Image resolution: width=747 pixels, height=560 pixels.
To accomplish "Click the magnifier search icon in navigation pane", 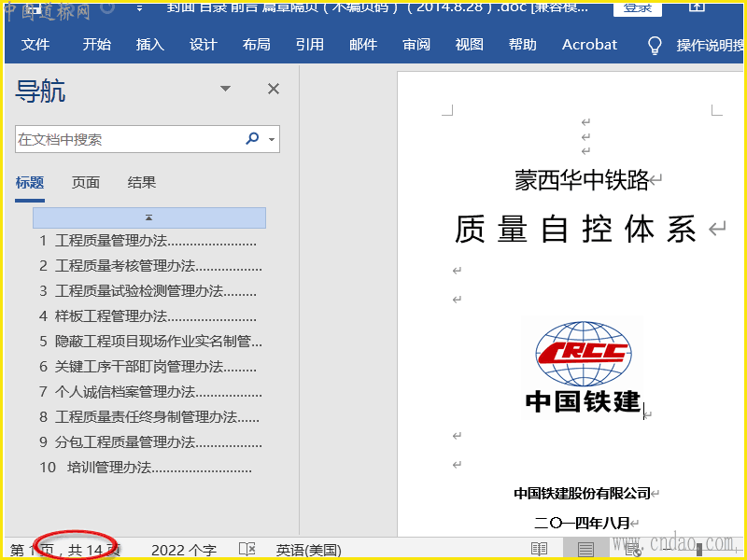I will click(252, 138).
